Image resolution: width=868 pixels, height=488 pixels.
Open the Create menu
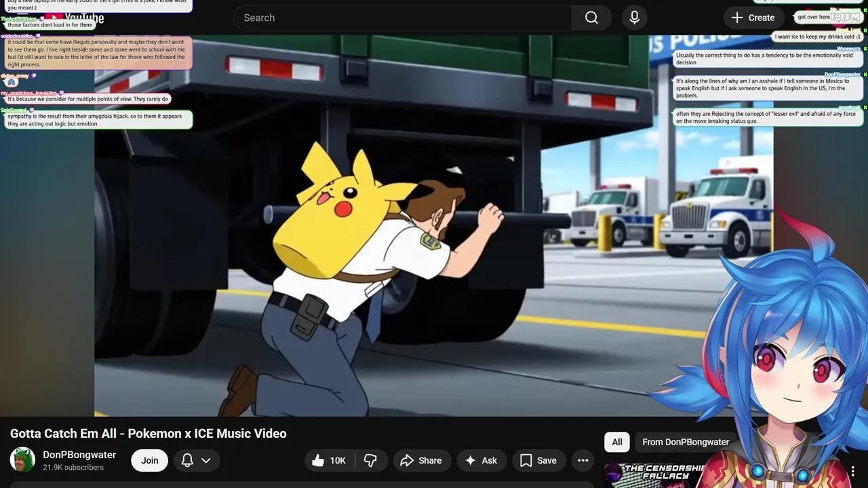753,18
